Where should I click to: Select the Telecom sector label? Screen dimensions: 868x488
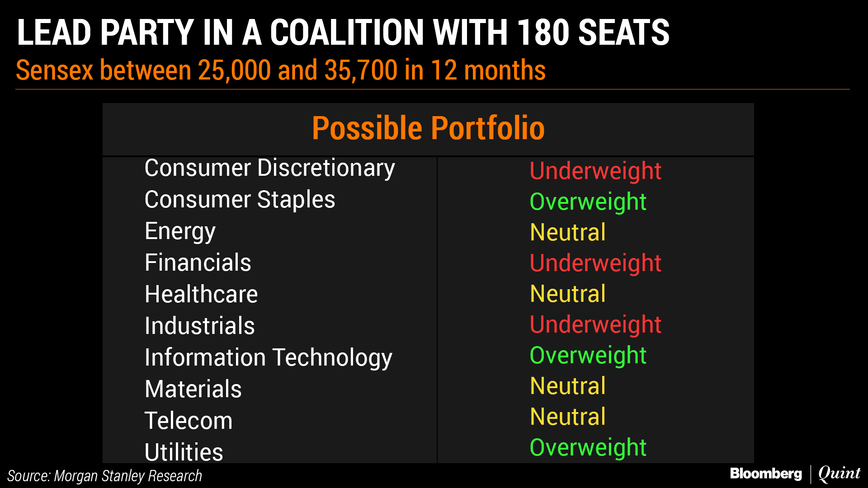coord(189,421)
